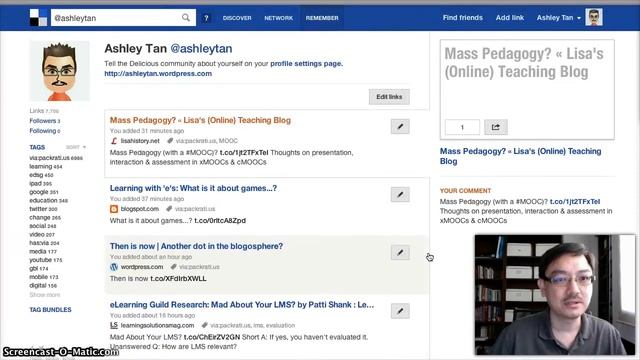Open t.co/1jt2TFxTel link in Your Comment
Viewport: 640px width, 360px height.
point(575,202)
